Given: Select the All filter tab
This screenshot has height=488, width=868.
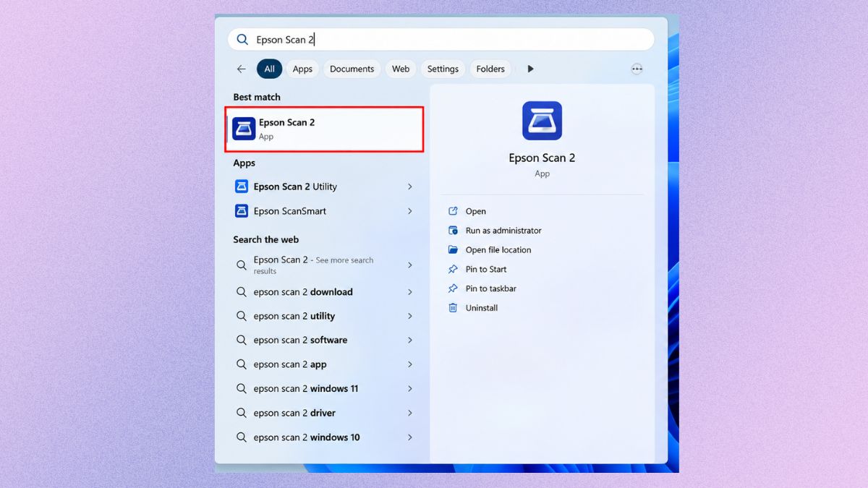Looking at the screenshot, I should point(269,69).
